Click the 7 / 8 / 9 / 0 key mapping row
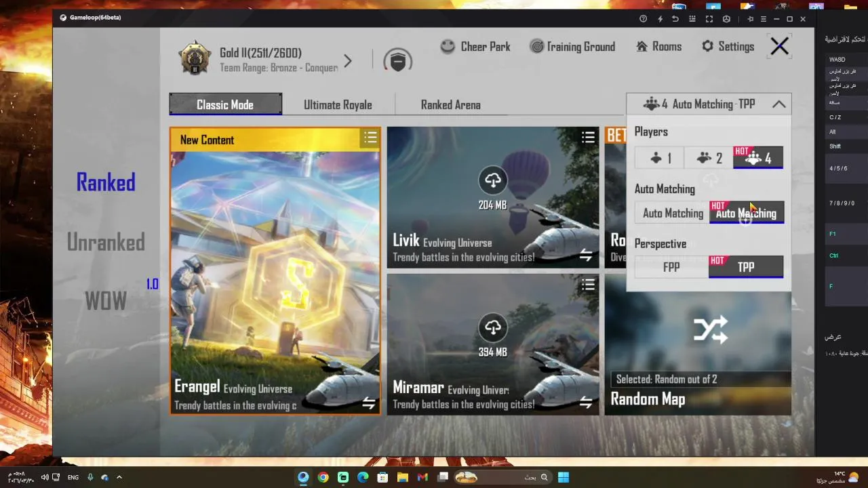 click(x=846, y=203)
